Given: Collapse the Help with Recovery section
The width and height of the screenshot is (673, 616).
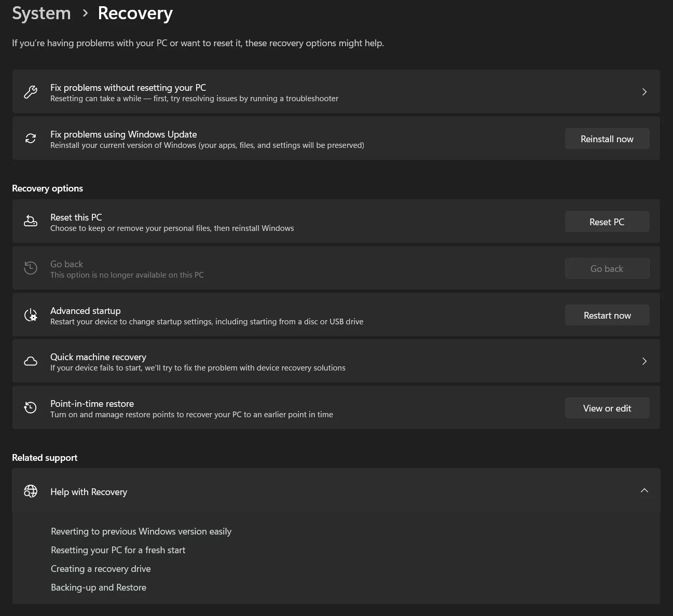Looking at the screenshot, I should coord(644,490).
